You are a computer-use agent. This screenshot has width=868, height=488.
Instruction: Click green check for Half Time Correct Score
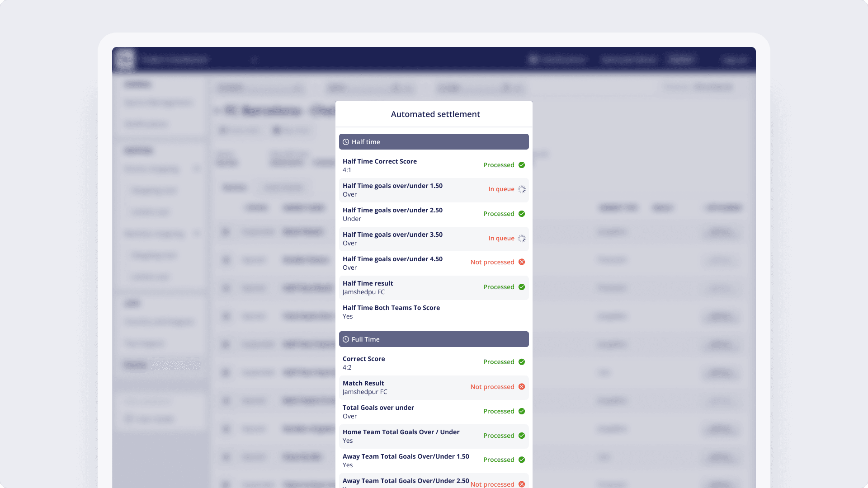522,165
